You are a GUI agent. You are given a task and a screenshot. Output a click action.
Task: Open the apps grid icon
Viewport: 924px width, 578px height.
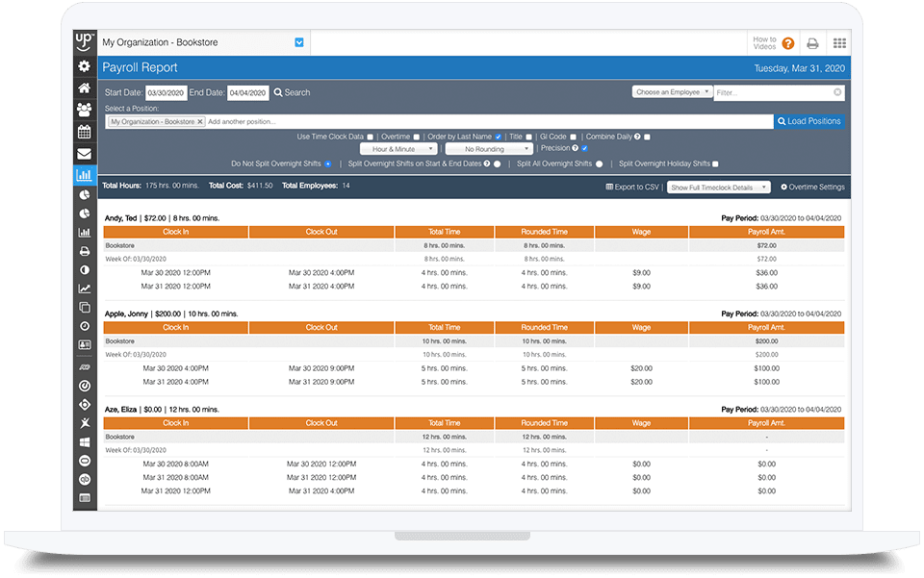(839, 43)
